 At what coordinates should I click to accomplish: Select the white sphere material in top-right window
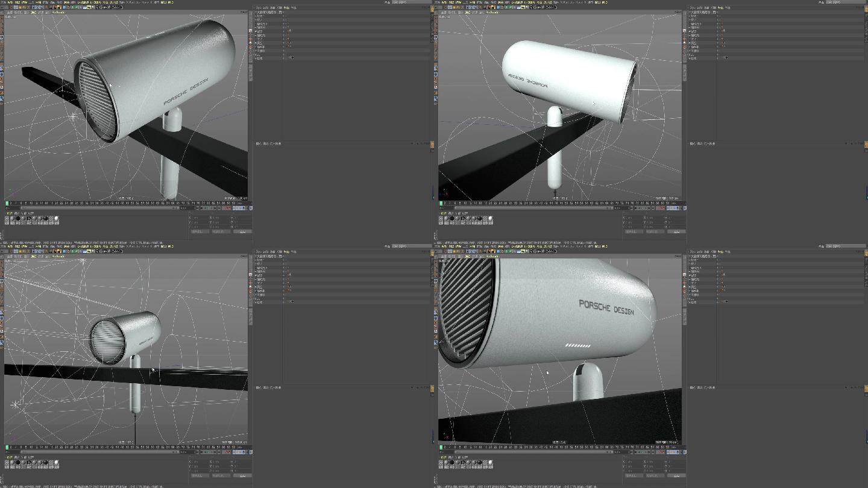click(x=491, y=219)
